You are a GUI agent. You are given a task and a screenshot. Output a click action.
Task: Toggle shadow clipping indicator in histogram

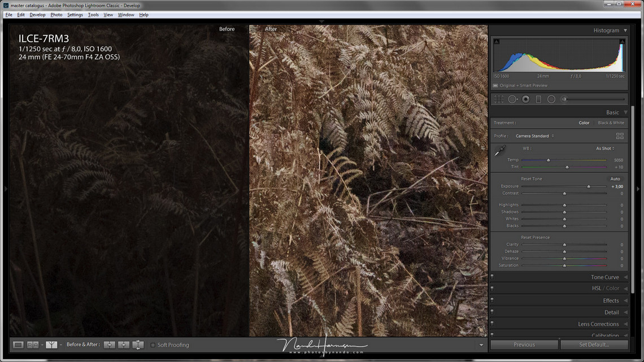tap(497, 41)
